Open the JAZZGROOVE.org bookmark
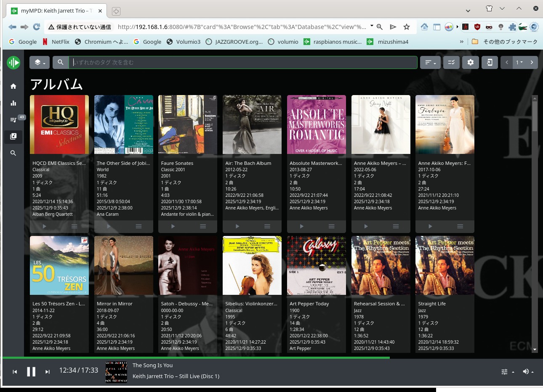 pyautogui.click(x=234, y=42)
